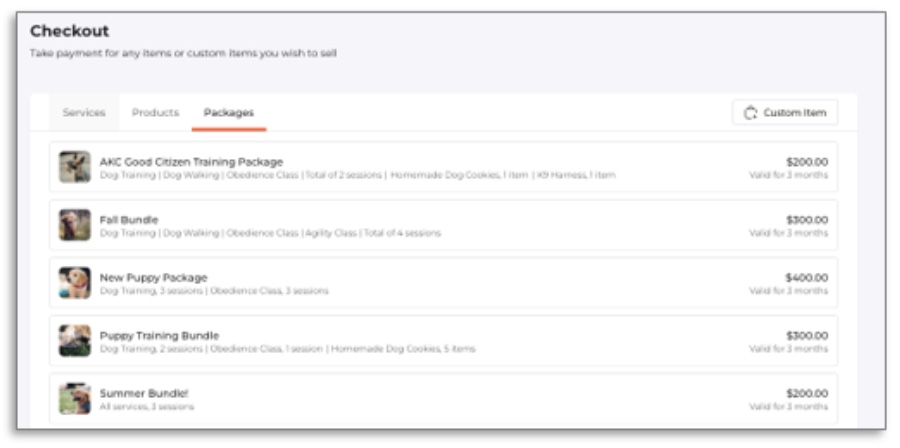Image resolution: width=900 pixels, height=448 pixels.
Task: Click the Fall Bundle dog thumbnail
Action: click(x=75, y=225)
